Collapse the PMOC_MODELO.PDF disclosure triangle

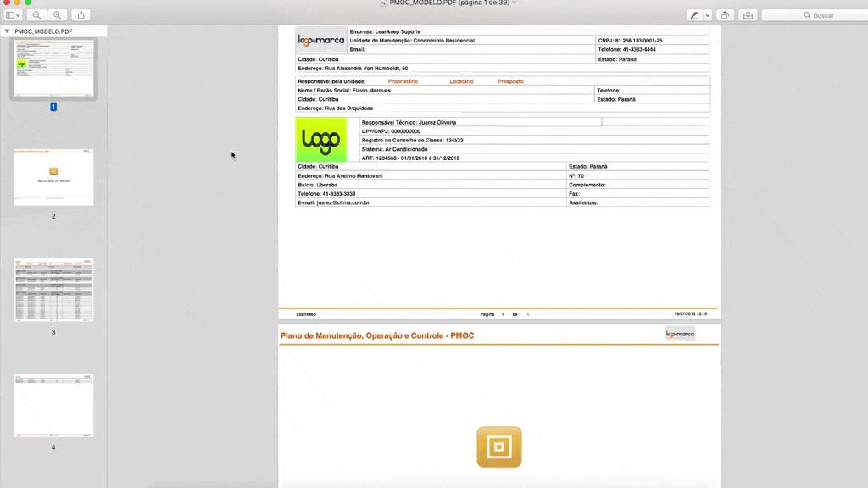pos(8,31)
